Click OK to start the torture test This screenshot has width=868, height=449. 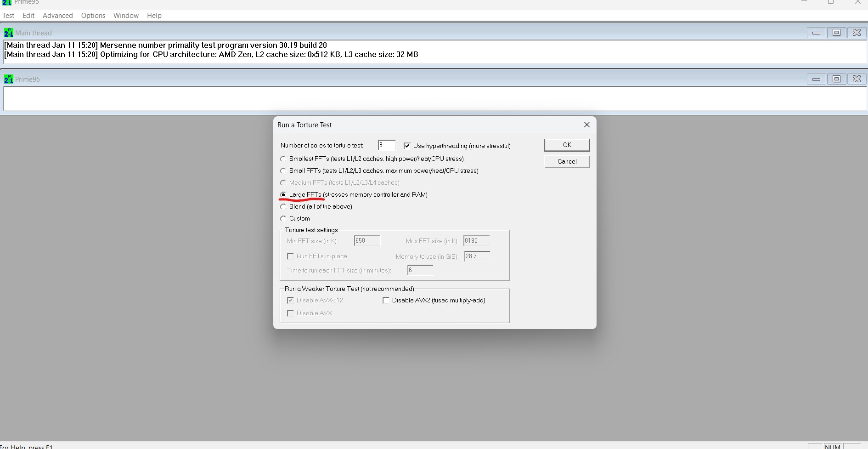[567, 145]
